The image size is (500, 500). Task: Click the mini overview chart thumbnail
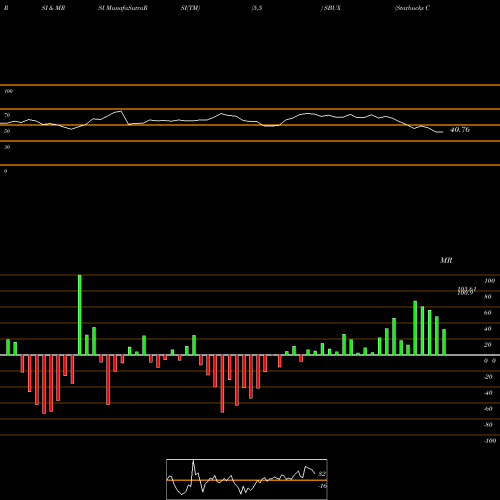(247, 479)
